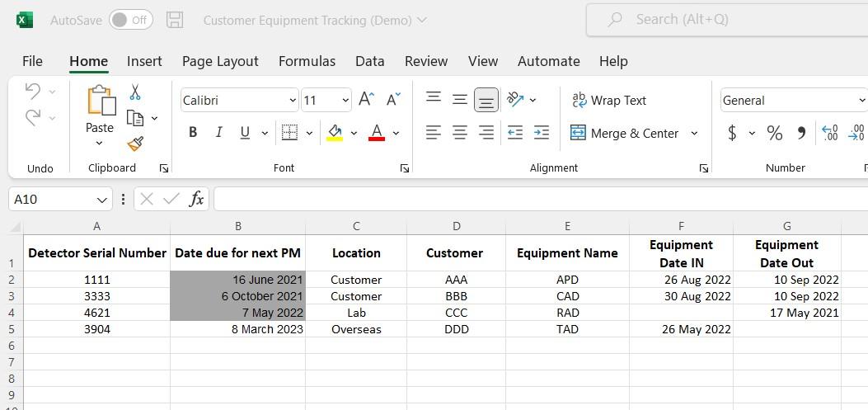The width and height of the screenshot is (868, 410).
Task: Click the Insert Function fx icon
Action: 196,199
